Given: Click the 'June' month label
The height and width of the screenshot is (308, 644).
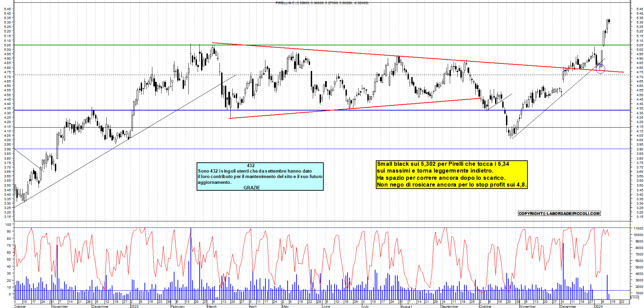Looking at the screenshot, I should [326, 306].
